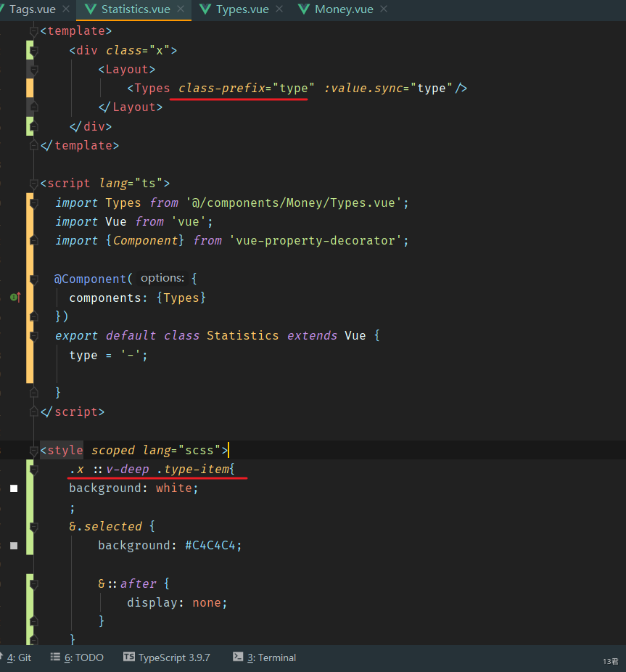Collapse the .x ::v-deep .type-item rule
This screenshot has width=626, height=672.
pos(33,470)
